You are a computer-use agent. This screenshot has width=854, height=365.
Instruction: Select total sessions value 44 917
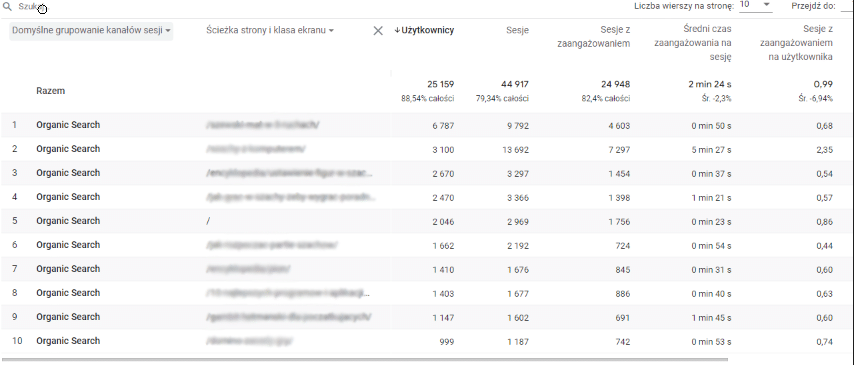click(515, 84)
